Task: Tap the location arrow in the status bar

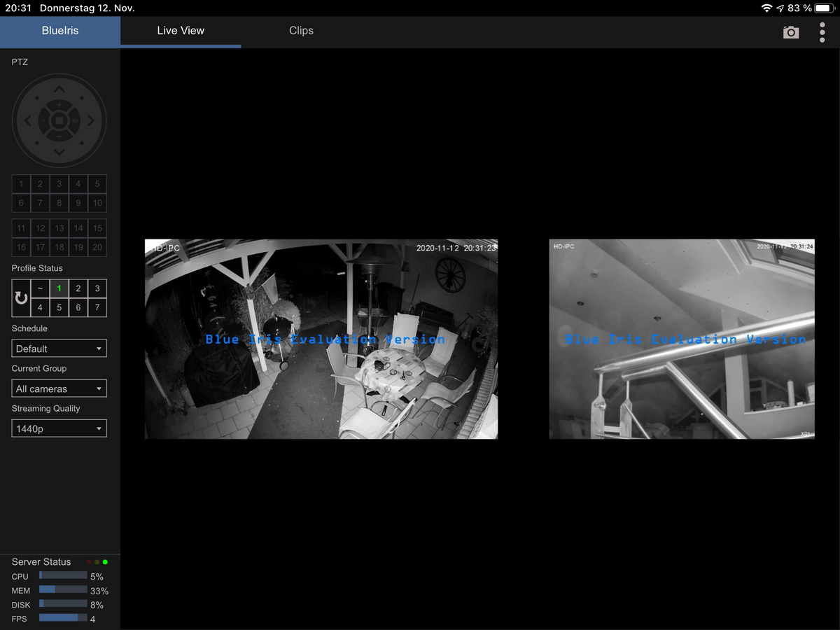Action: 780,8
